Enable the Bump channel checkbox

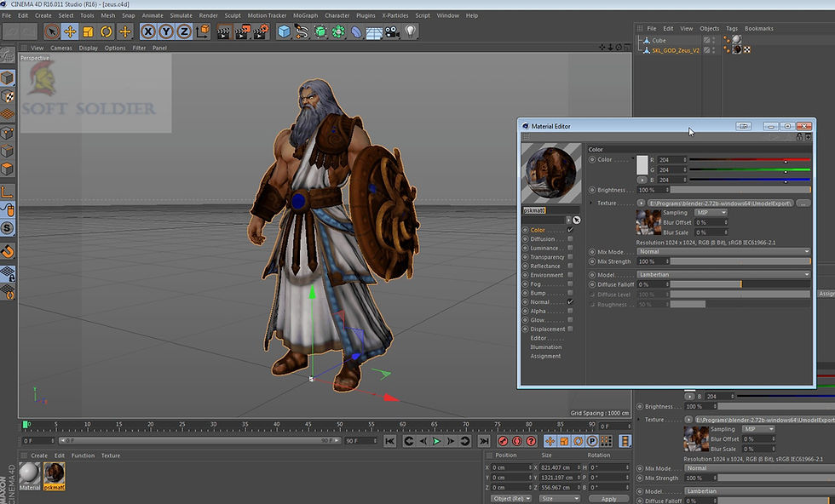tap(570, 293)
